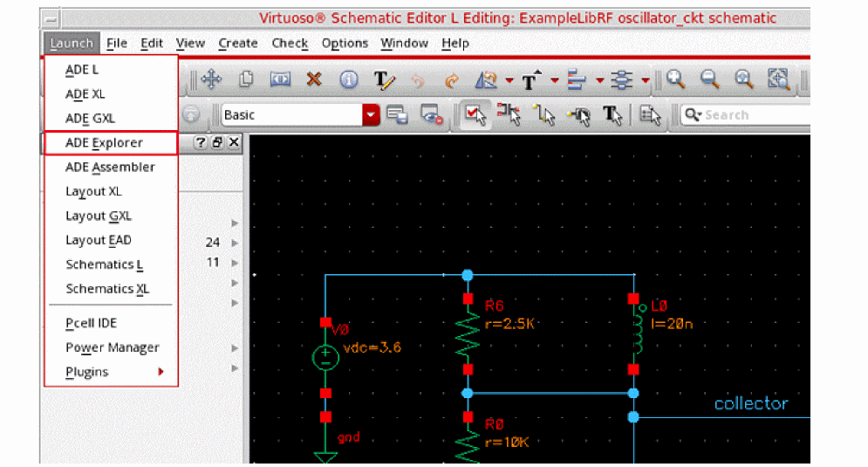Click the toolbar Search field
The image size is (868, 467).
[x=750, y=114]
